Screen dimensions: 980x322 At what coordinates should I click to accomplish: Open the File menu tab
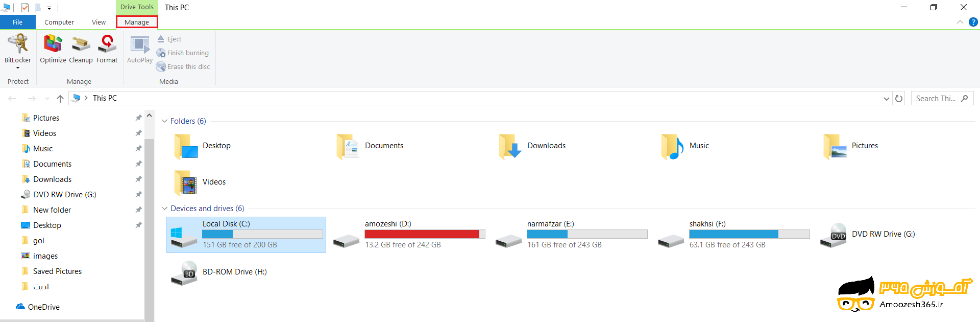coord(18,22)
